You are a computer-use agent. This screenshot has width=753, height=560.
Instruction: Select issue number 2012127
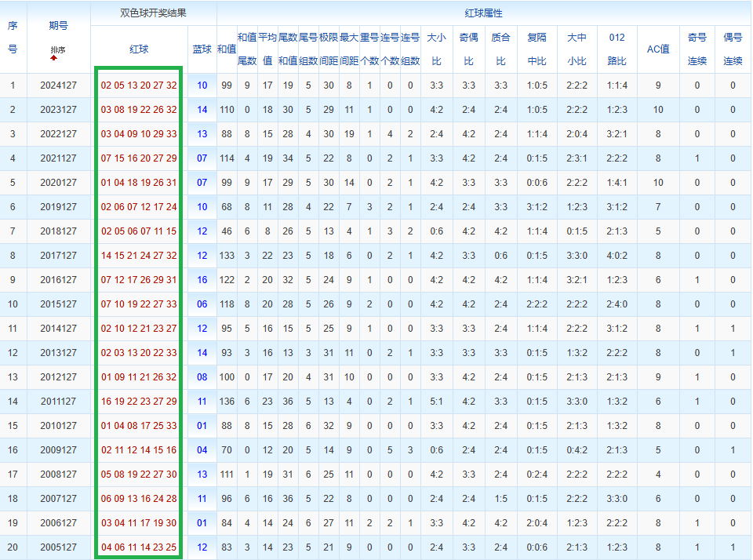(59, 377)
